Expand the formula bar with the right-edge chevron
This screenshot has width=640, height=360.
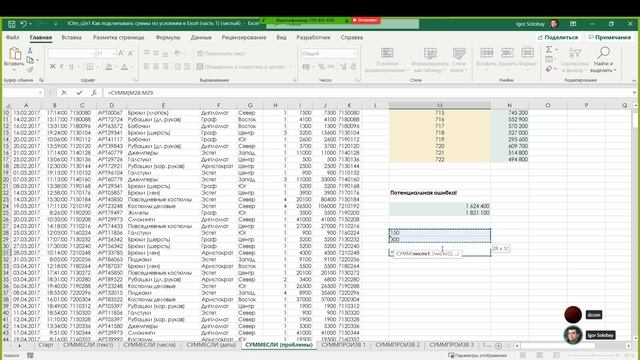point(634,93)
